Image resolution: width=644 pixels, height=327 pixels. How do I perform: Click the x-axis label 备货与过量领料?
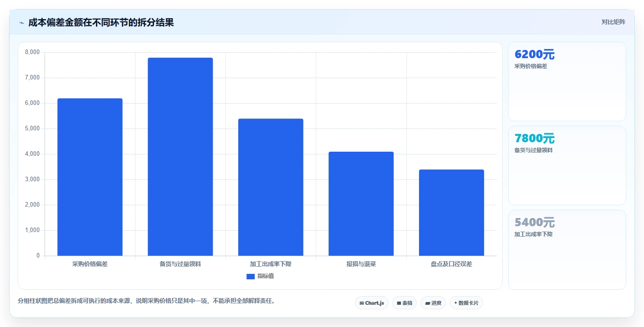[x=180, y=264]
